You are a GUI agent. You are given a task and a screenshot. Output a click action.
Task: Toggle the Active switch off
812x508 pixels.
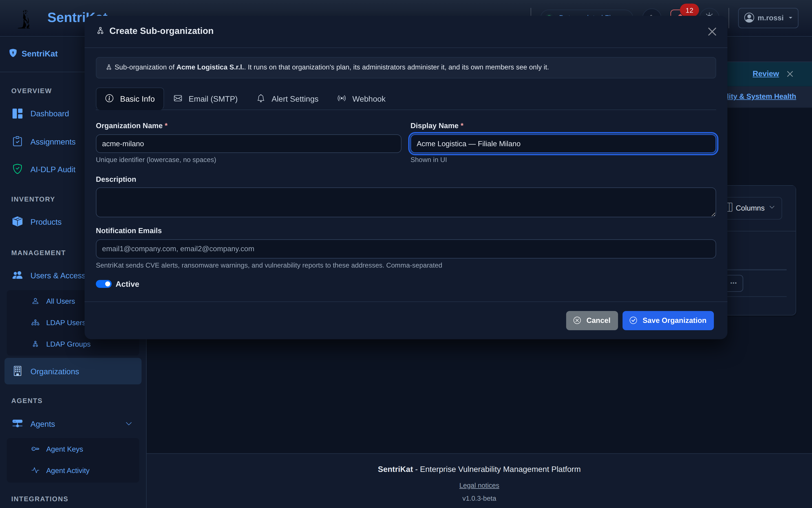click(104, 284)
